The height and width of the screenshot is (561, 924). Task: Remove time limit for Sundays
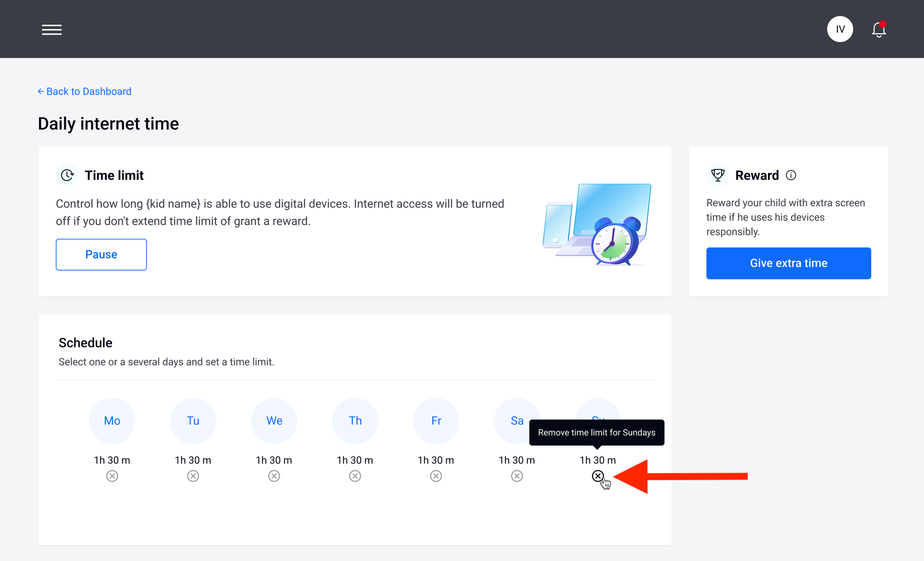(598, 476)
